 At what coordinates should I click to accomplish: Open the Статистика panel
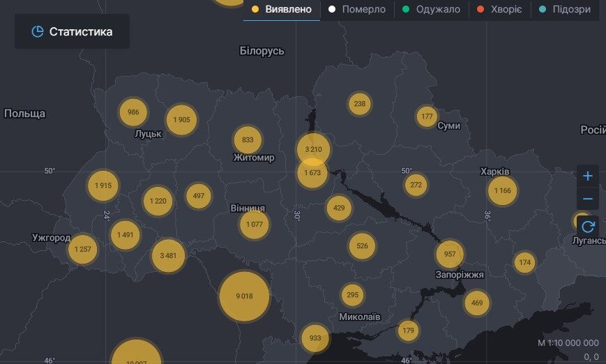click(72, 31)
